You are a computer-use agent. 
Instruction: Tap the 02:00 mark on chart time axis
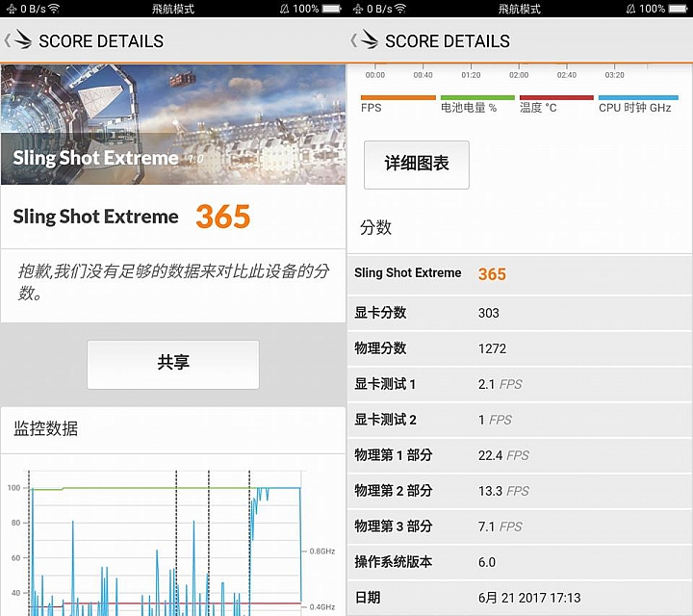pyautogui.click(x=519, y=75)
